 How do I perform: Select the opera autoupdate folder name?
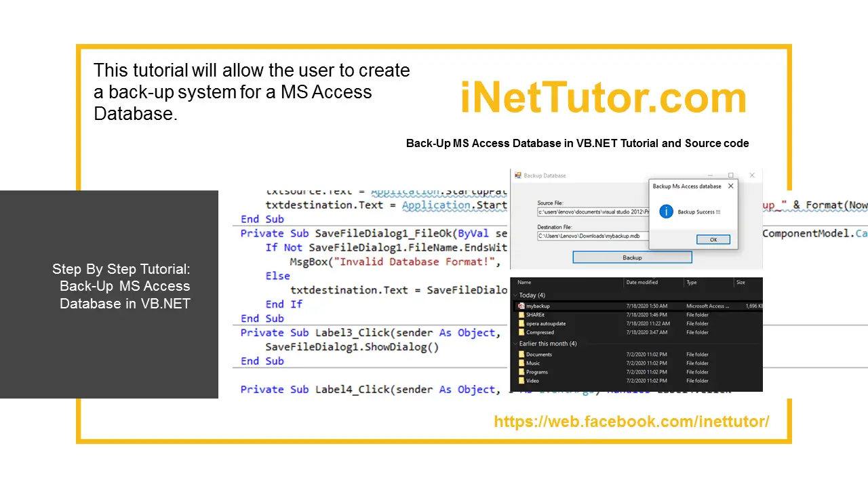coord(546,324)
